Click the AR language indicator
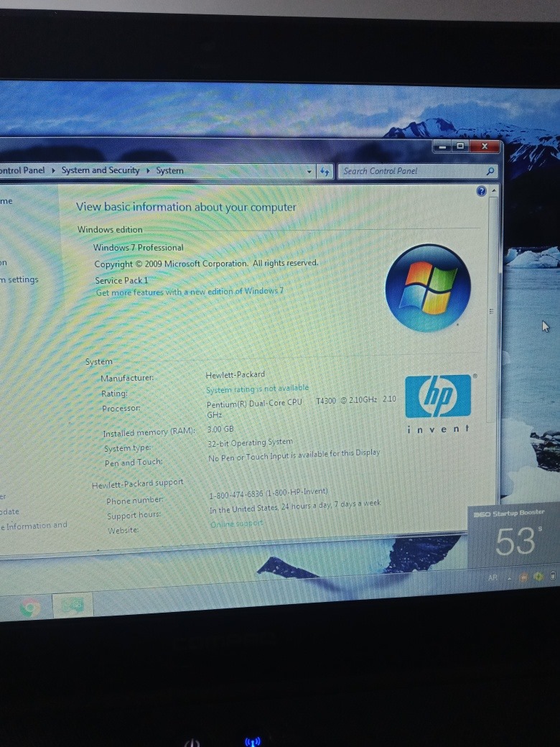 coord(493,577)
